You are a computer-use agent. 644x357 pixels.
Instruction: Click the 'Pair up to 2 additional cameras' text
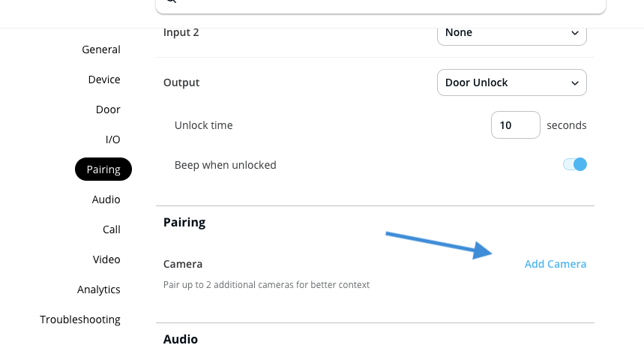pos(266,285)
